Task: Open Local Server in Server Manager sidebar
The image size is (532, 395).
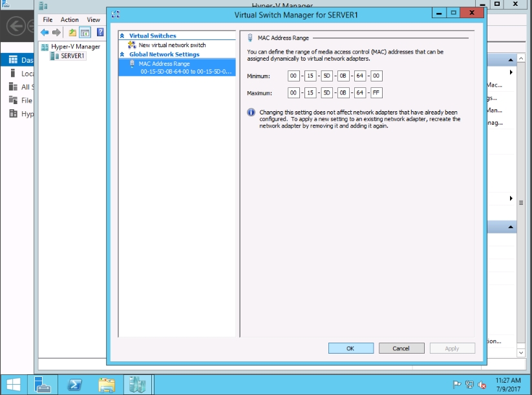Action: click(x=17, y=73)
